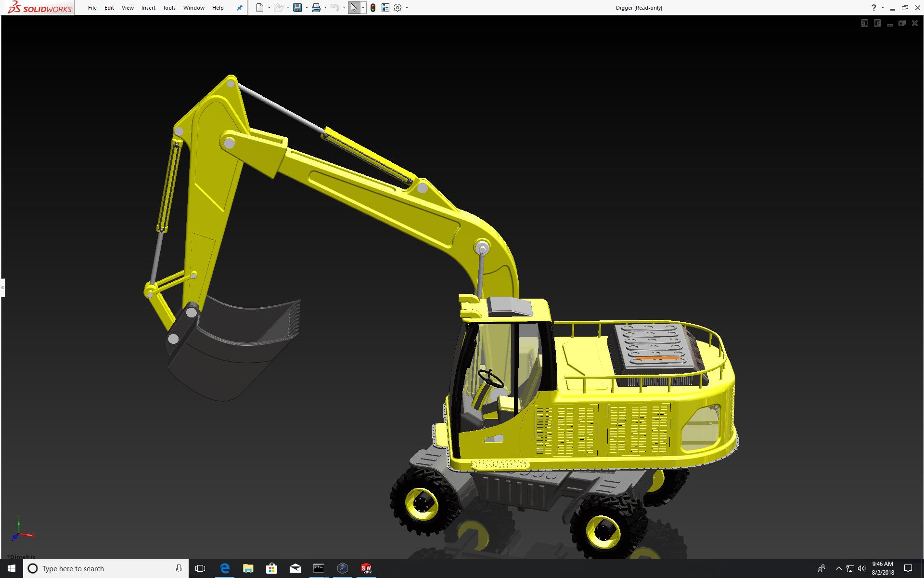Image resolution: width=924 pixels, height=578 pixels.
Task: Expand the Options gear dropdown arrow
Action: coord(407,8)
